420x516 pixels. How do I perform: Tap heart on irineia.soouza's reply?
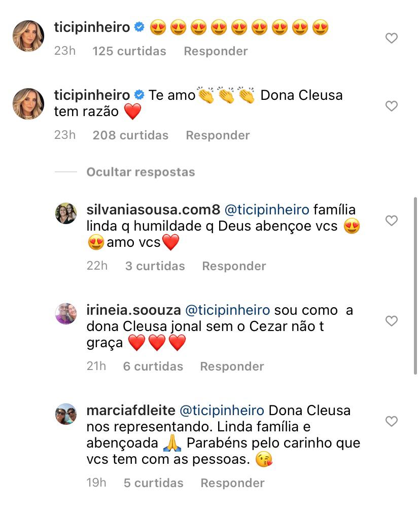[392, 321]
